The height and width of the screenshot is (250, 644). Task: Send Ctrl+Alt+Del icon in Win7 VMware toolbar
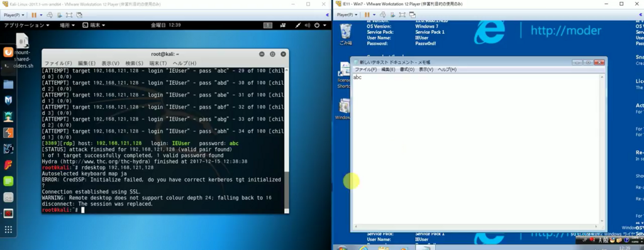(383, 15)
